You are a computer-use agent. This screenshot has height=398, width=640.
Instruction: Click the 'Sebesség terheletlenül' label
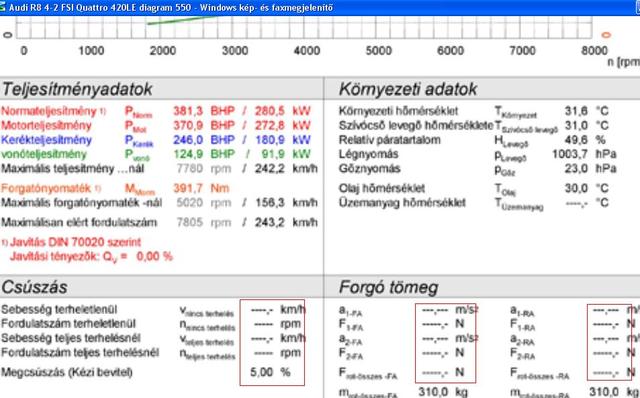(x=59, y=309)
